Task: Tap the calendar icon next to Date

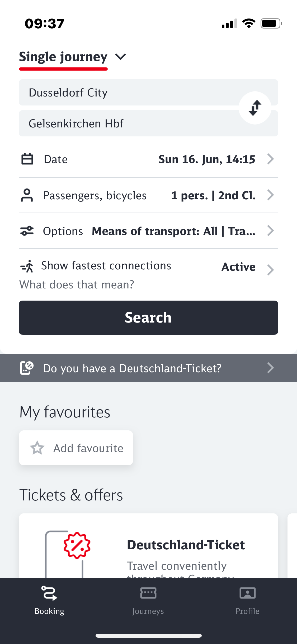Action: pyautogui.click(x=27, y=159)
